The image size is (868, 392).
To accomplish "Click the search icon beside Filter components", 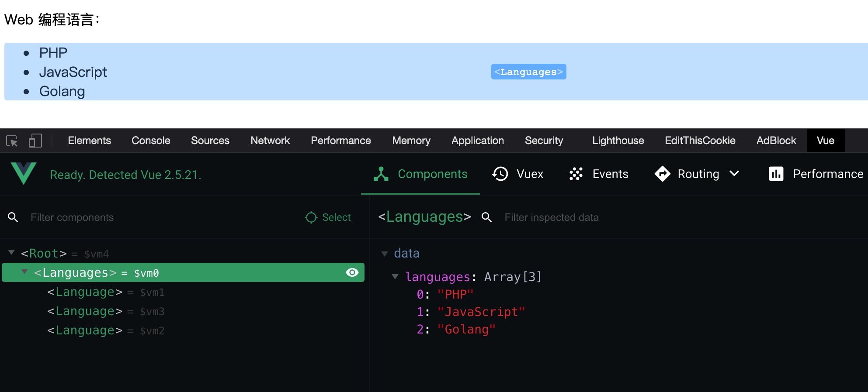I will (13, 217).
